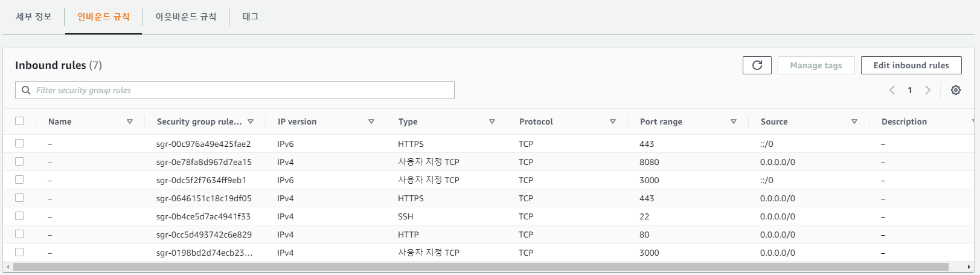Sort by Port range column arrow

tap(733, 121)
